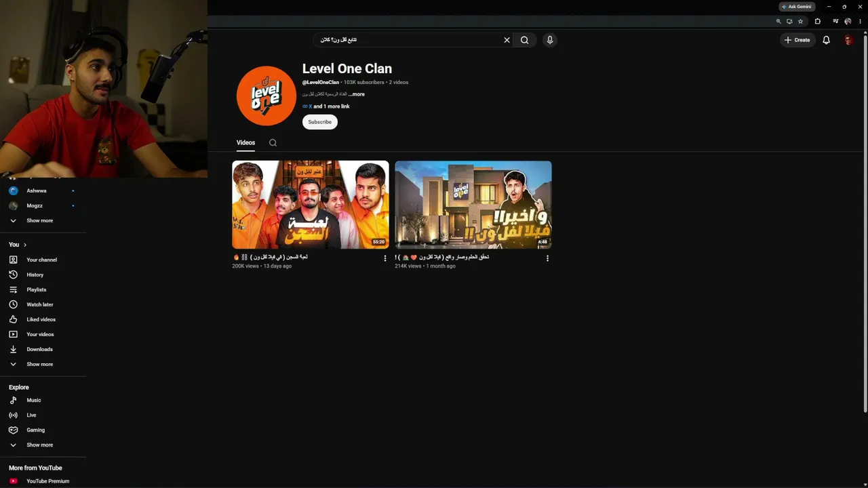Click the 'Level One Clan' channel name
The image size is (868, 488).
(x=347, y=68)
